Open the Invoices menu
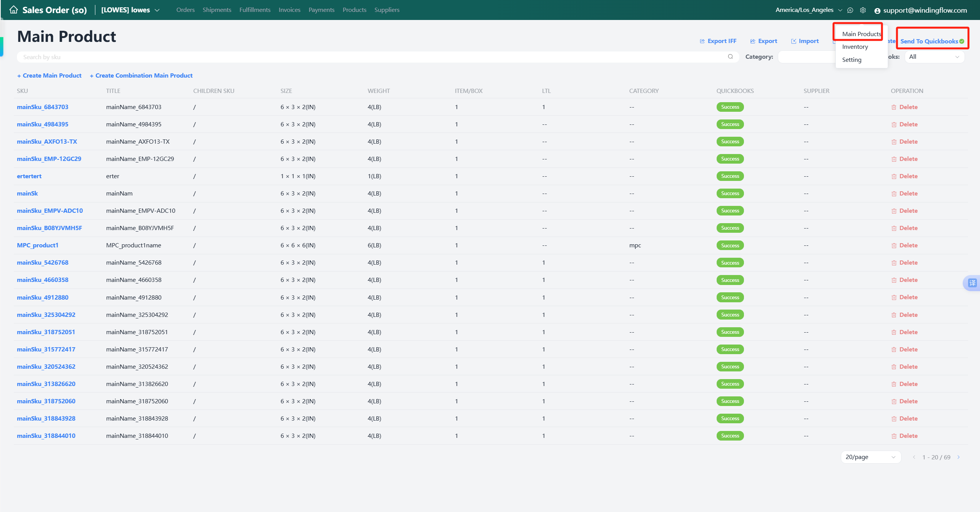This screenshot has height=512, width=980. [x=290, y=10]
